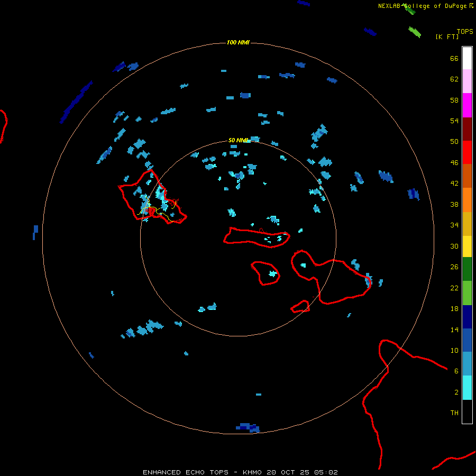Select the 2 legend value
The height and width of the screenshot is (476, 476).
[456, 392]
